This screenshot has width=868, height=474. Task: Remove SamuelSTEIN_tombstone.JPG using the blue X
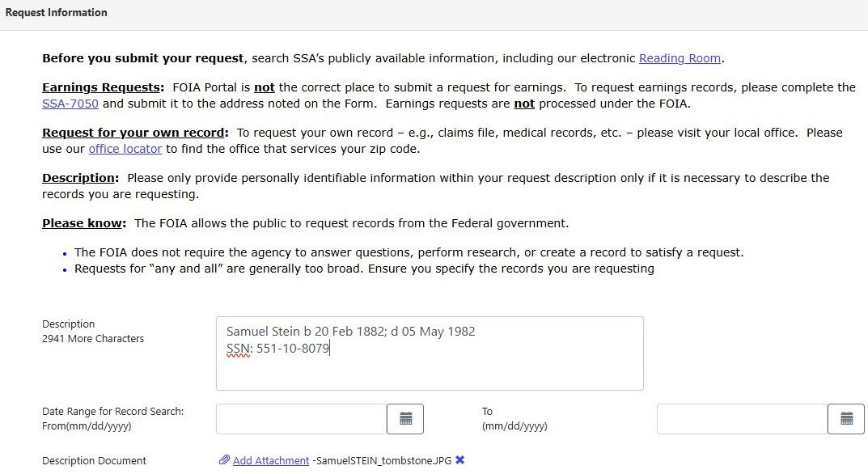pyautogui.click(x=459, y=459)
